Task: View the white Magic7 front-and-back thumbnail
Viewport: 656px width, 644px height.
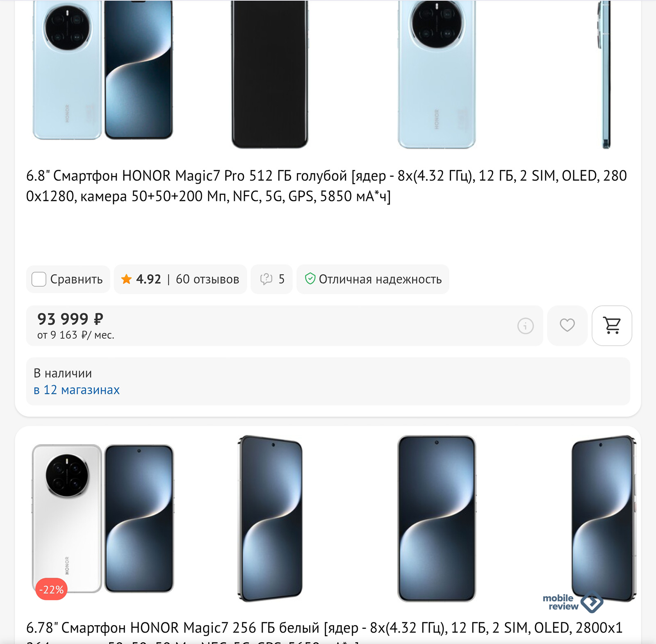Action: (x=102, y=519)
